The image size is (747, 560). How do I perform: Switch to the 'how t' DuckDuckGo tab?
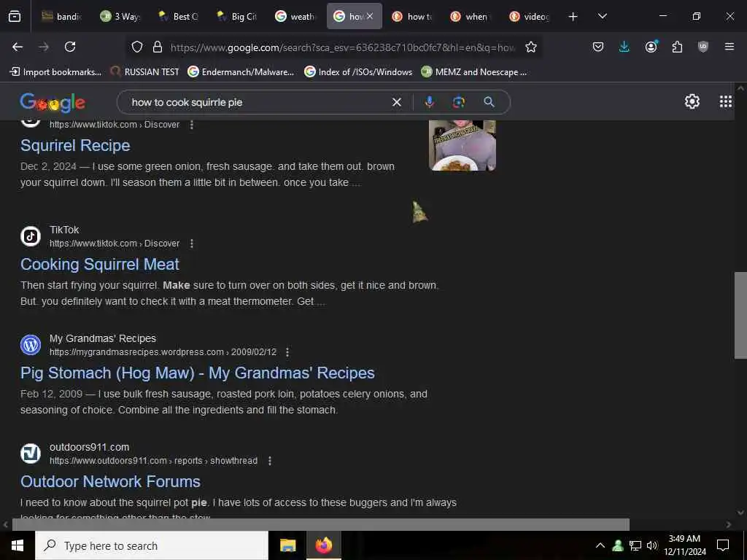click(x=413, y=16)
